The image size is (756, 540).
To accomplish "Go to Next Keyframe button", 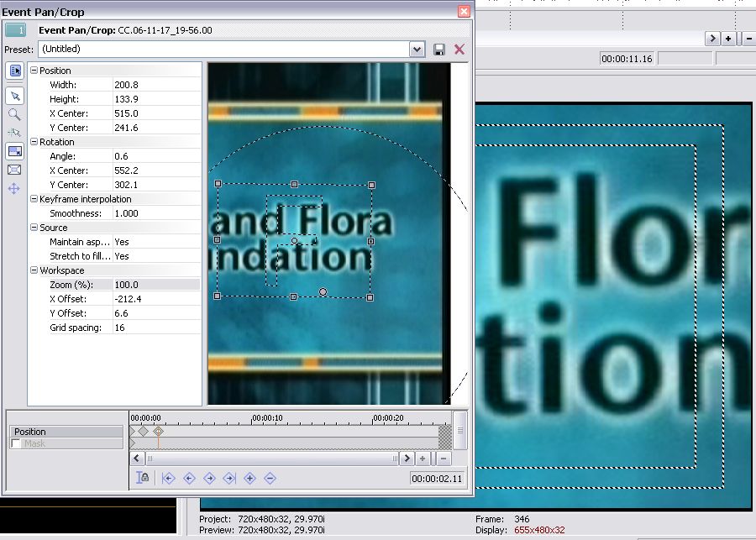I will coord(209,479).
